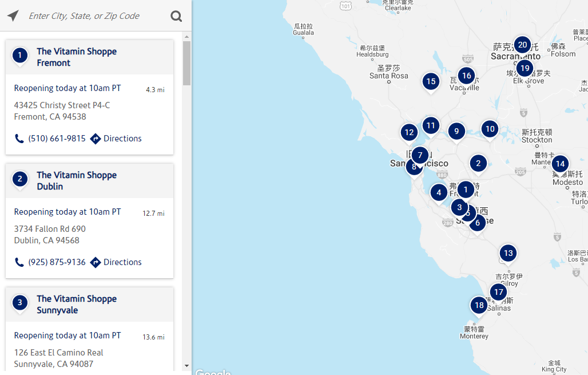The width and height of the screenshot is (588, 375).
Task: Select map pin 14 near Modesto
Action: point(559,164)
